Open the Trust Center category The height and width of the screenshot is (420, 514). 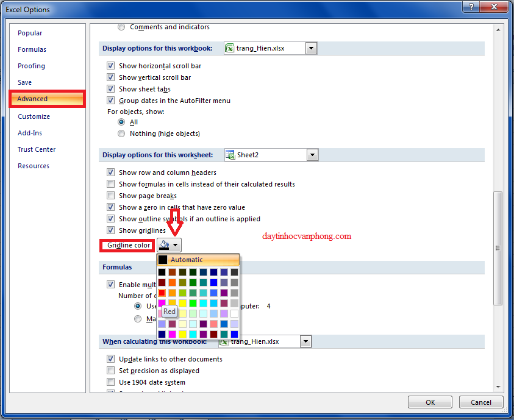coord(37,149)
